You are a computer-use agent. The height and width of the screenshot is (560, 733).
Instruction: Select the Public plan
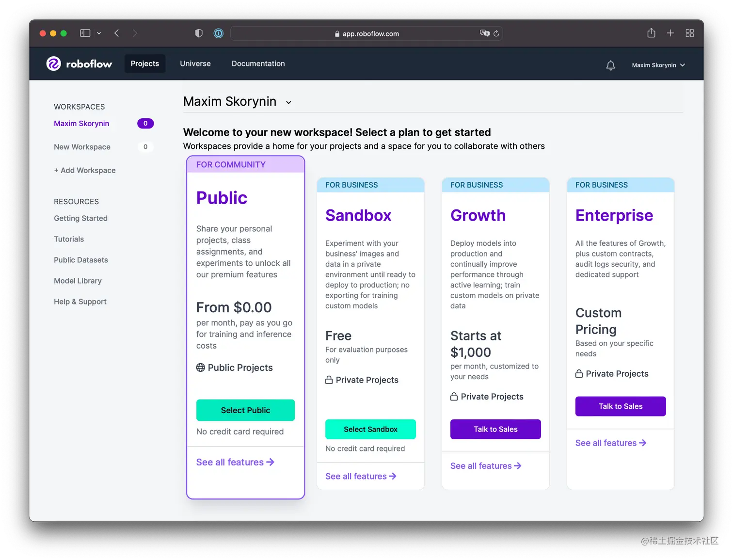pos(245,410)
